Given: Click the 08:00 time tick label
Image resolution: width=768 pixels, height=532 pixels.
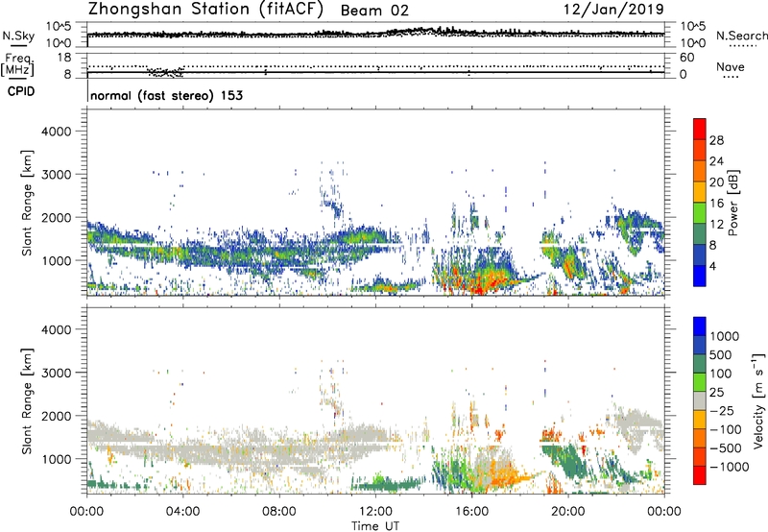Looking at the screenshot, I should [279, 512].
